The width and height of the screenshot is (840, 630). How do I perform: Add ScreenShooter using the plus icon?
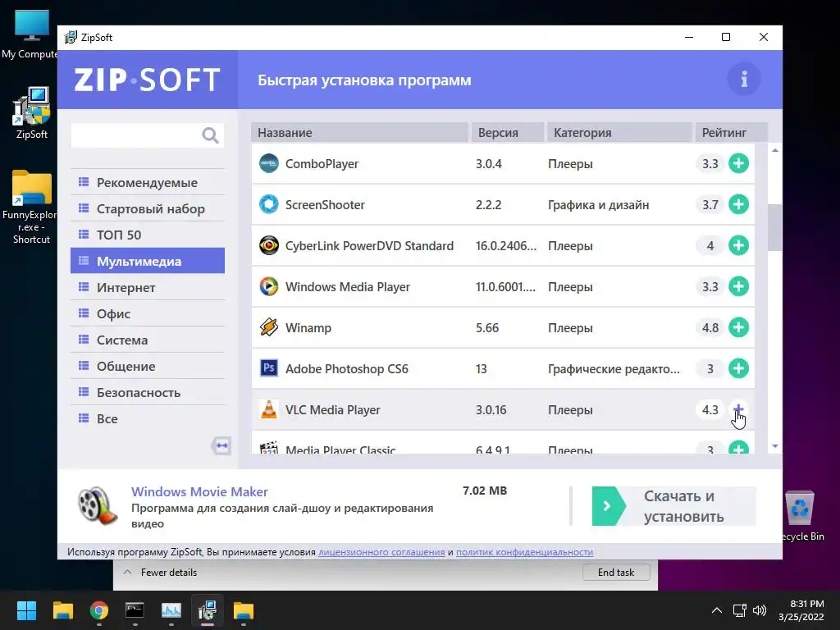point(738,204)
